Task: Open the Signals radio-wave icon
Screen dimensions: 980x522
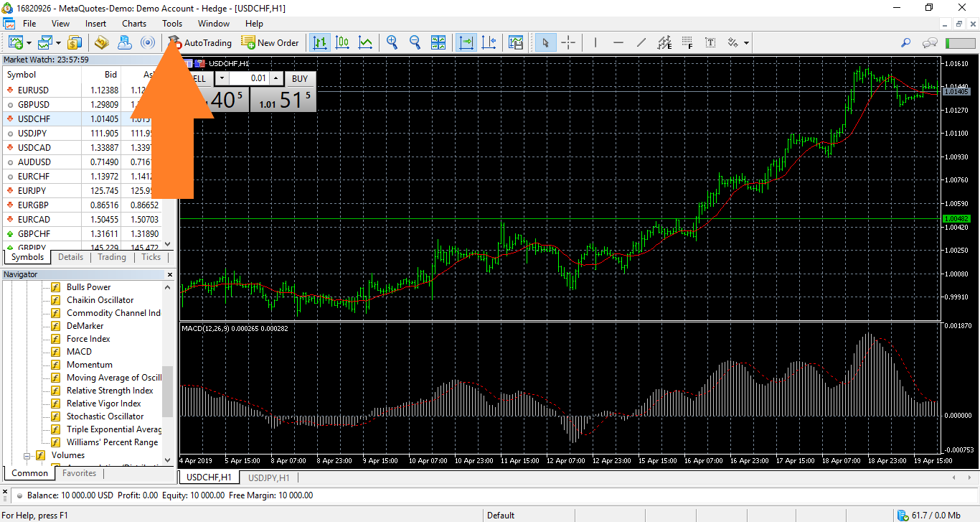Action: click(148, 42)
